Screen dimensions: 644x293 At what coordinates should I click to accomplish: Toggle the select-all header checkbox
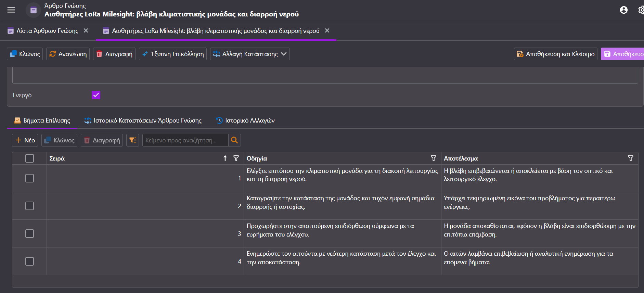pyautogui.click(x=29, y=158)
